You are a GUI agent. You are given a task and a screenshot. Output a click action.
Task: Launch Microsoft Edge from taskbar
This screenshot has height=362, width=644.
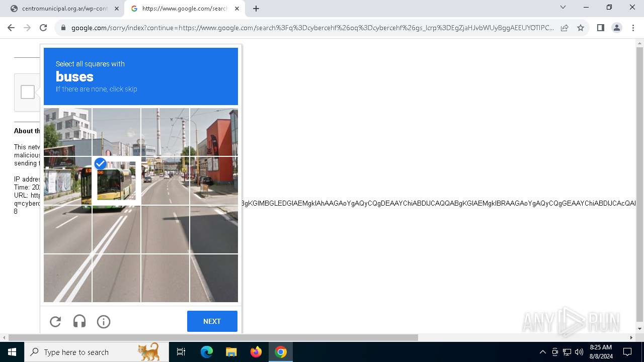point(207,352)
